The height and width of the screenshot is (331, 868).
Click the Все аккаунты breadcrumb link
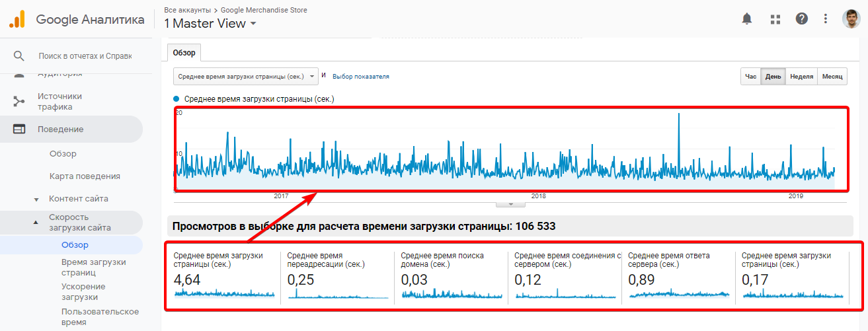pyautogui.click(x=187, y=10)
